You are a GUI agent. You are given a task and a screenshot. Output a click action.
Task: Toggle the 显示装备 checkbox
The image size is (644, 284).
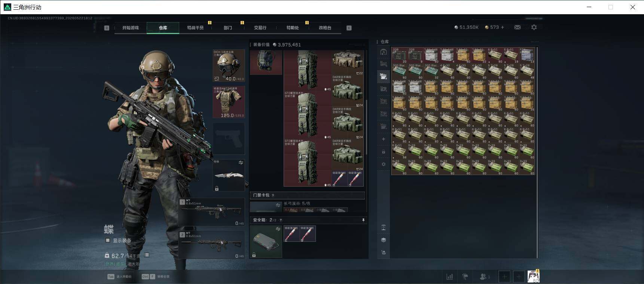(108, 240)
